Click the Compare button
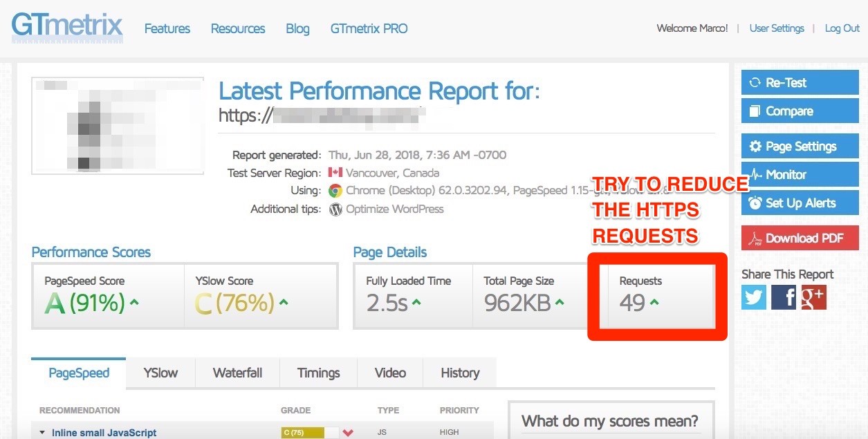 [800, 111]
